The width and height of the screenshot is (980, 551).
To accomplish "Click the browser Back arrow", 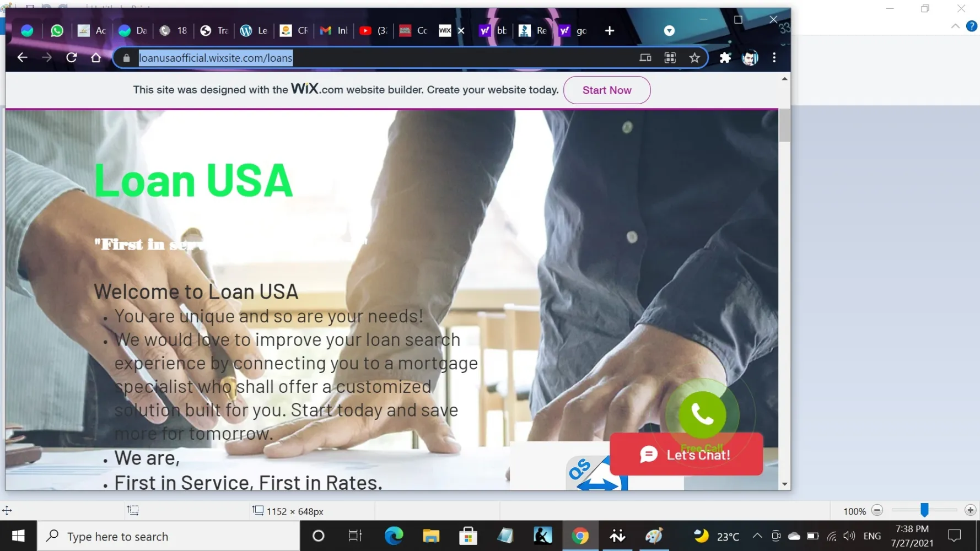I will [x=22, y=57].
